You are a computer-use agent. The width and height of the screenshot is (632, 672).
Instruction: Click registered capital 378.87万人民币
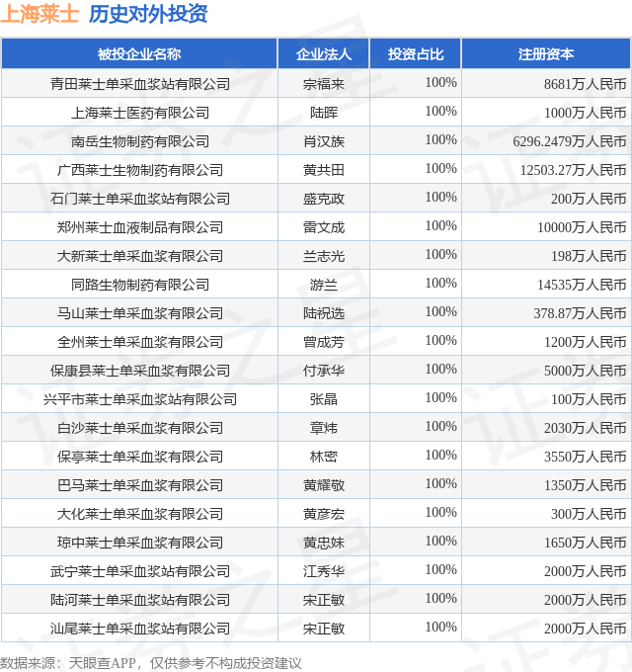pos(580,313)
